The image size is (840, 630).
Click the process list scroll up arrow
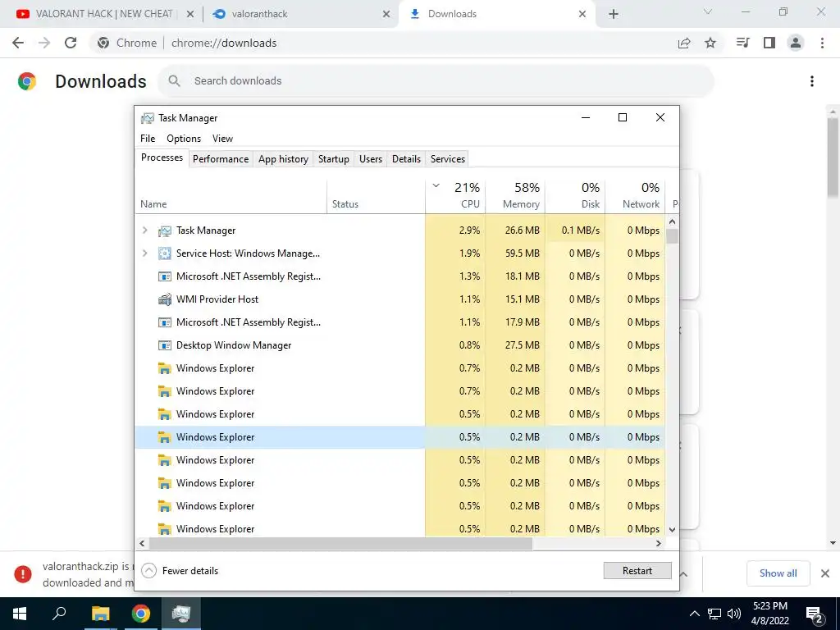click(673, 221)
